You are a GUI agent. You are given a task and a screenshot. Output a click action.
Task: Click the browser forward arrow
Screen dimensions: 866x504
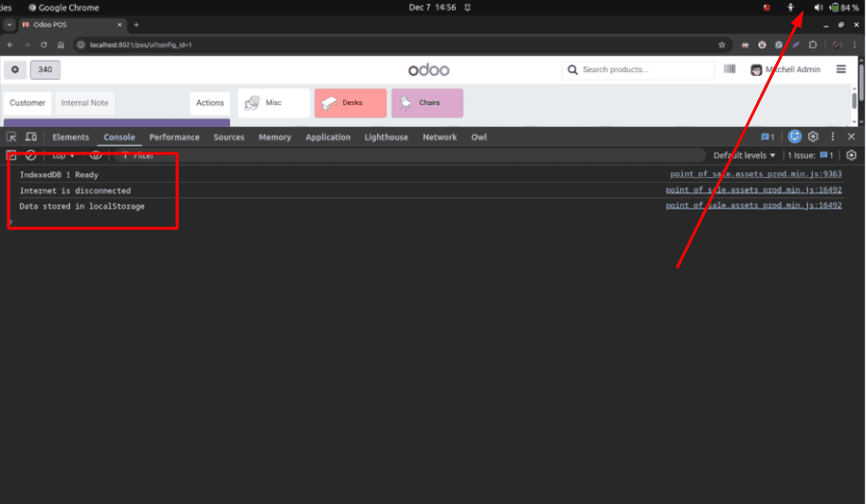pos(27,45)
